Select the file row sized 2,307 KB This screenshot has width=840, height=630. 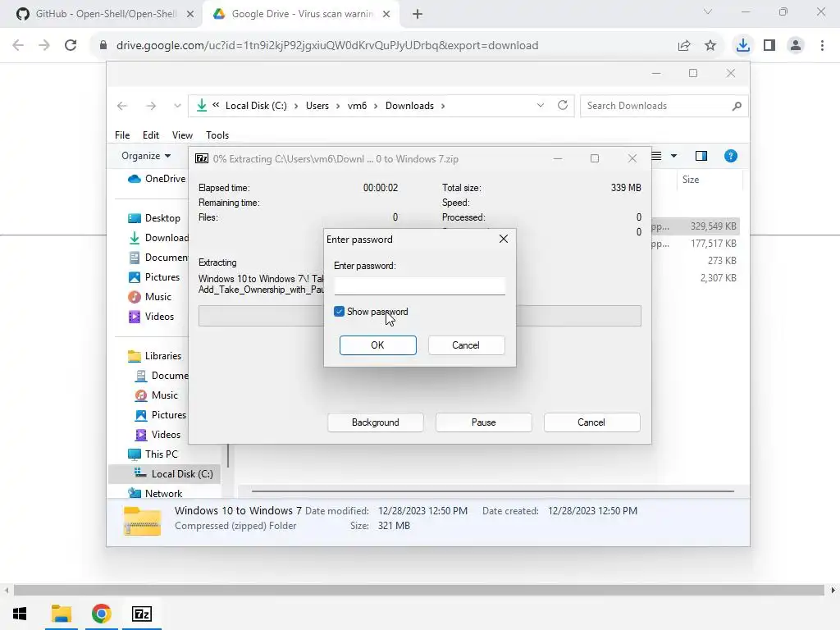click(x=696, y=277)
